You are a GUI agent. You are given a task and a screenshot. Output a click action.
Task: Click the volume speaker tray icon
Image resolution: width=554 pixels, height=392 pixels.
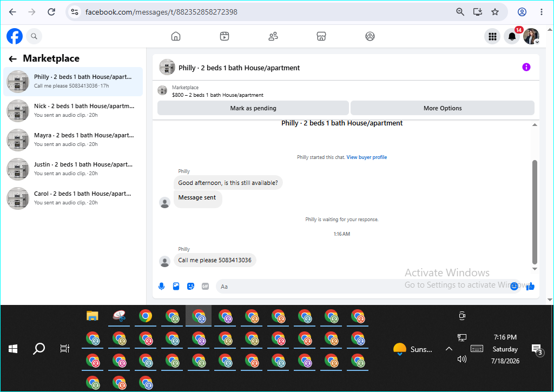tap(462, 359)
